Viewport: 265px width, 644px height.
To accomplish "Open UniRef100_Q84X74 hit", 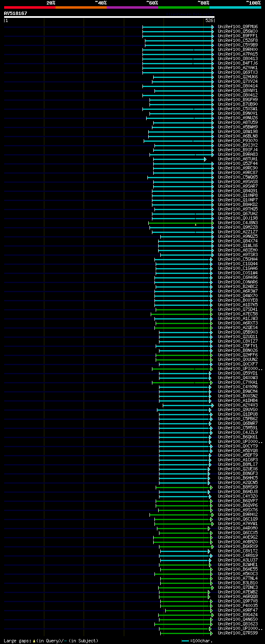I will [238, 241].
